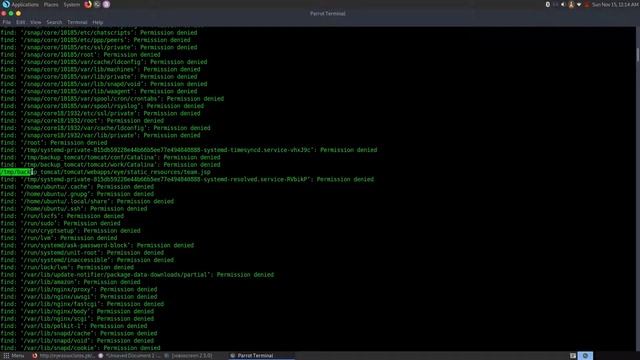Open the Help menu of Parrot Terminal
Viewport: 640px width, 360px height.
[98, 22]
